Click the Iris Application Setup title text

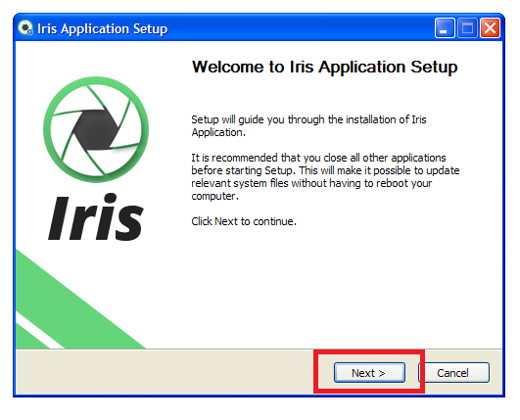click(103, 28)
